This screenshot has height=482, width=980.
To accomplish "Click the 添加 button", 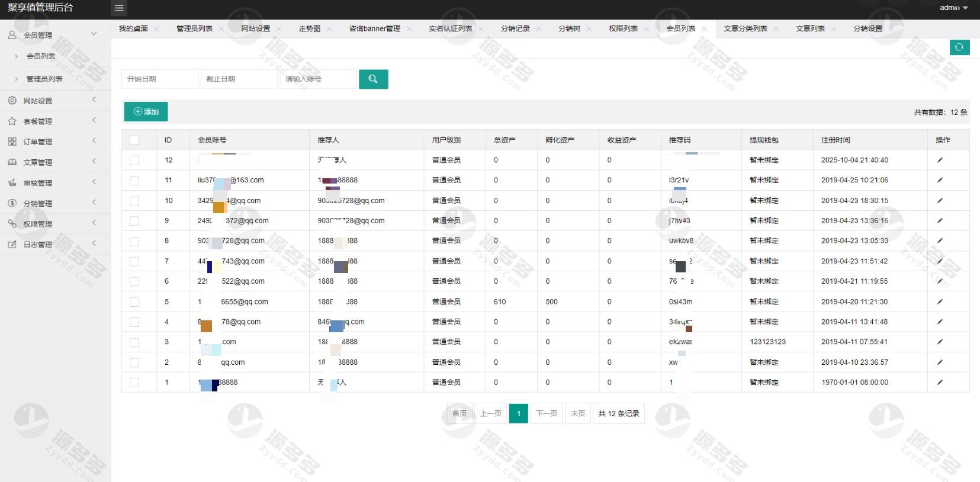I will [146, 111].
